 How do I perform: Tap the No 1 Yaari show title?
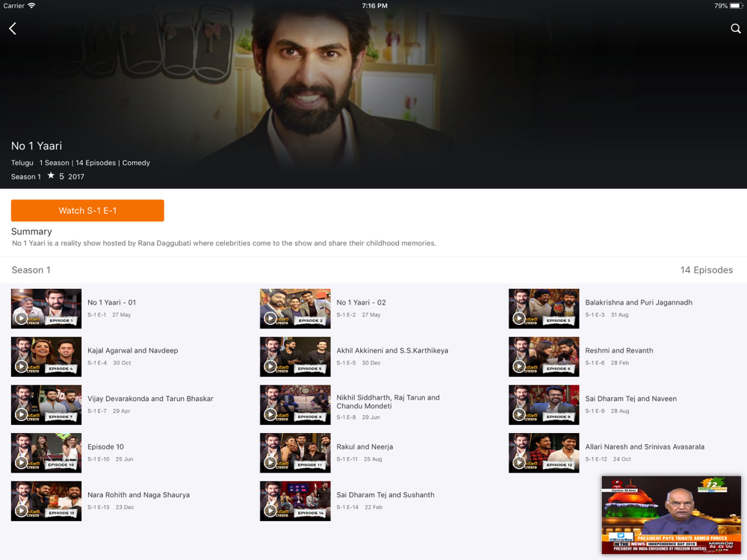click(37, 146)
